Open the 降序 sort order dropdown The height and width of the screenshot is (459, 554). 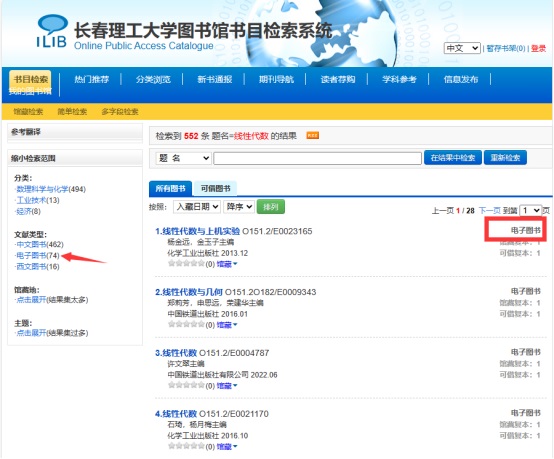coord(239,207)
